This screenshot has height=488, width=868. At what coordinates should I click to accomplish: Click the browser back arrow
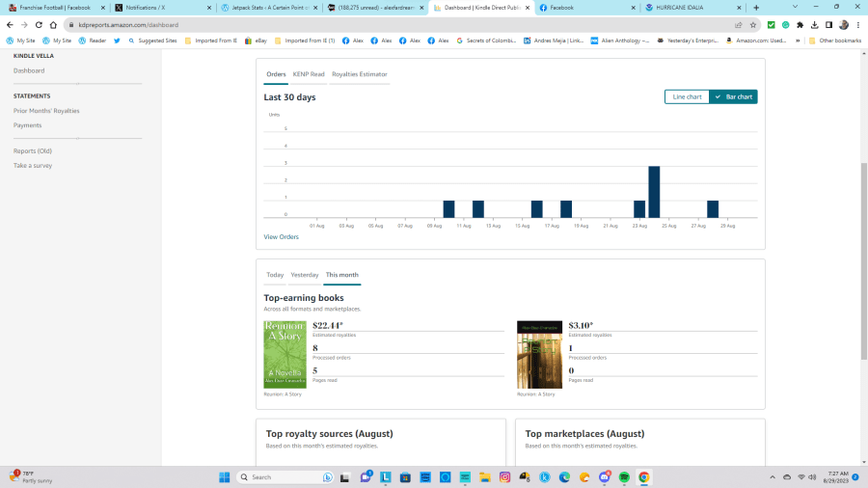pos(9,24)
